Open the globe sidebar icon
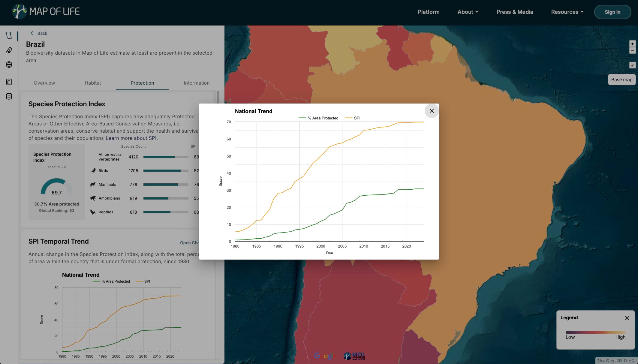The width and height of the screenshot is (638, 364). [9, 65]
